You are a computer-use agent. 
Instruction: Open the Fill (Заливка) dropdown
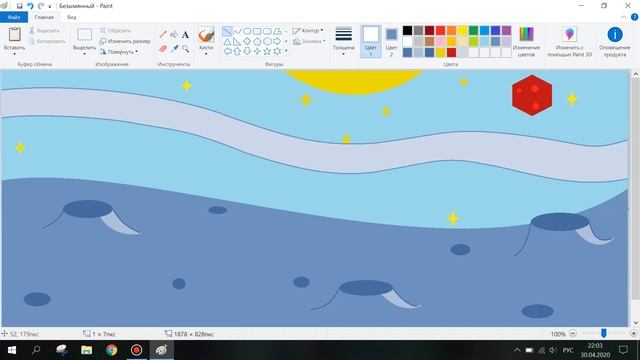coord(309,41)
